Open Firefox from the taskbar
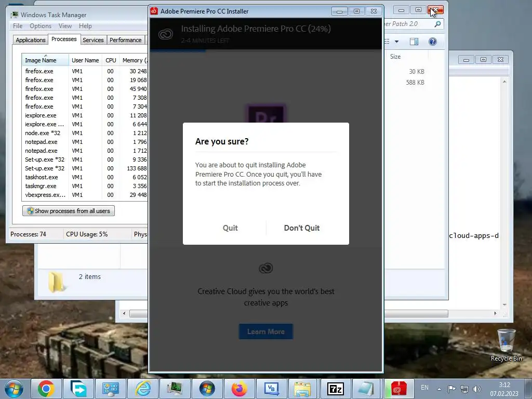This screenshot has height=399, width=532. [239, 389]
